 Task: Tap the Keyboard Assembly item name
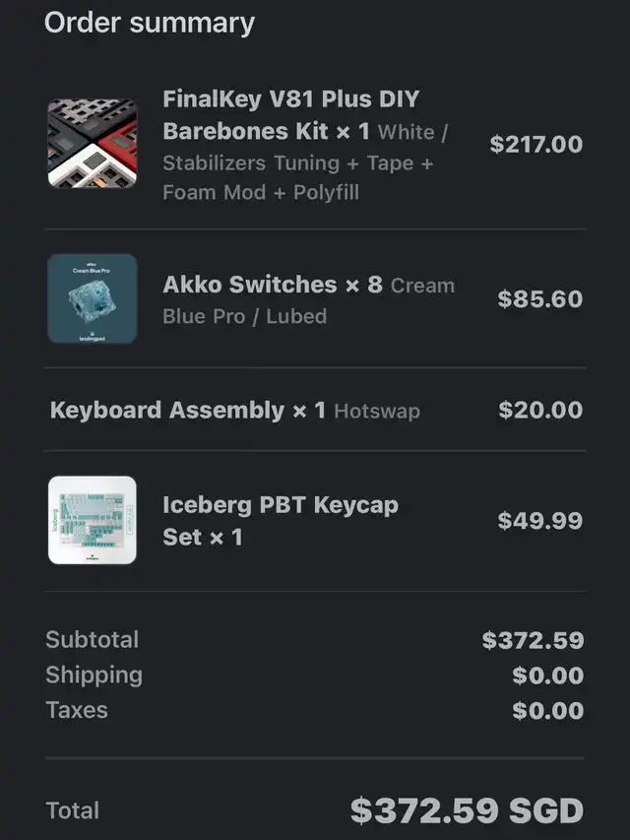coord(166,410)
